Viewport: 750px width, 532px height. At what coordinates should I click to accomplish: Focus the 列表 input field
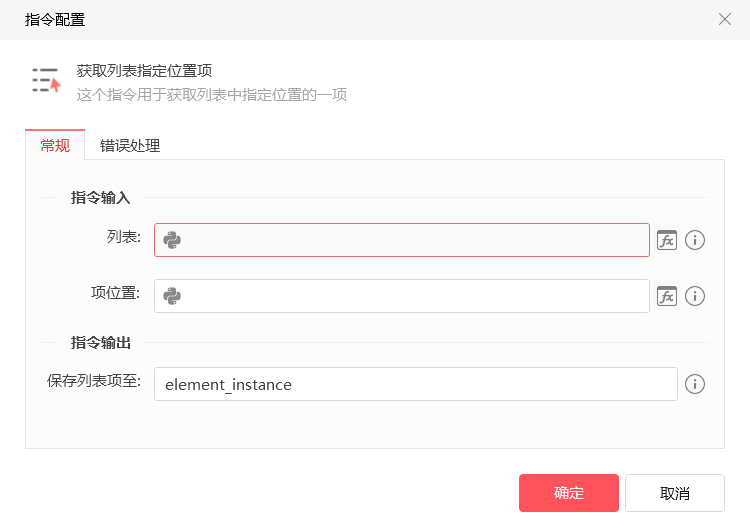pos(402,240)
